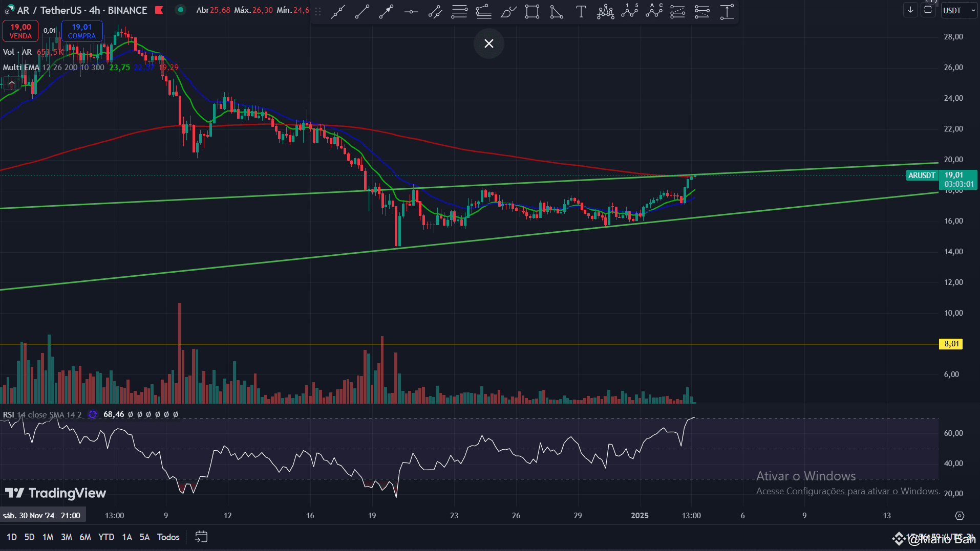
Task: Click the yellow 8,01 price line label
Action: 951,344
